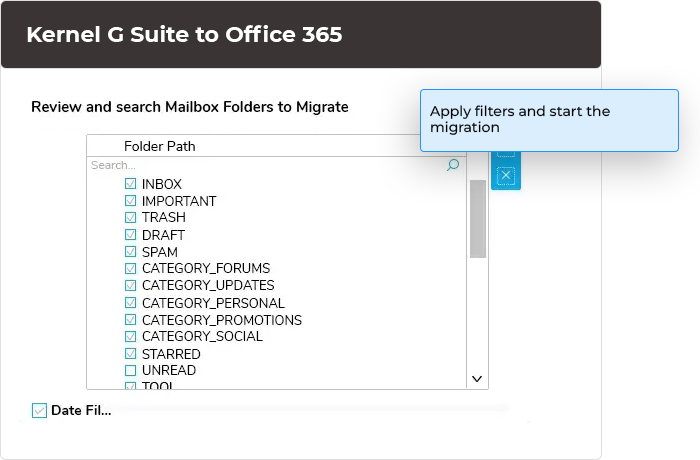
Task: Click the 'Apply filters and start the migration' tooltip
Action: point(549,120)
